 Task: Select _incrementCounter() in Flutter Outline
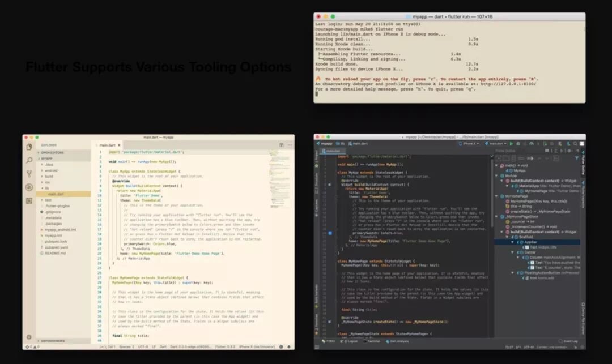tap(531, 226)
